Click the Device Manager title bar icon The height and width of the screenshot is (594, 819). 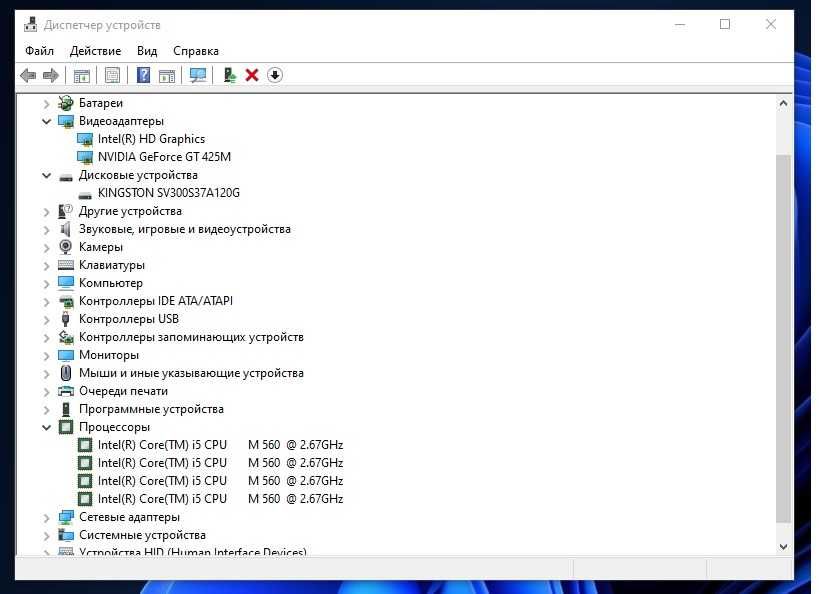click(x=31, y=24)
